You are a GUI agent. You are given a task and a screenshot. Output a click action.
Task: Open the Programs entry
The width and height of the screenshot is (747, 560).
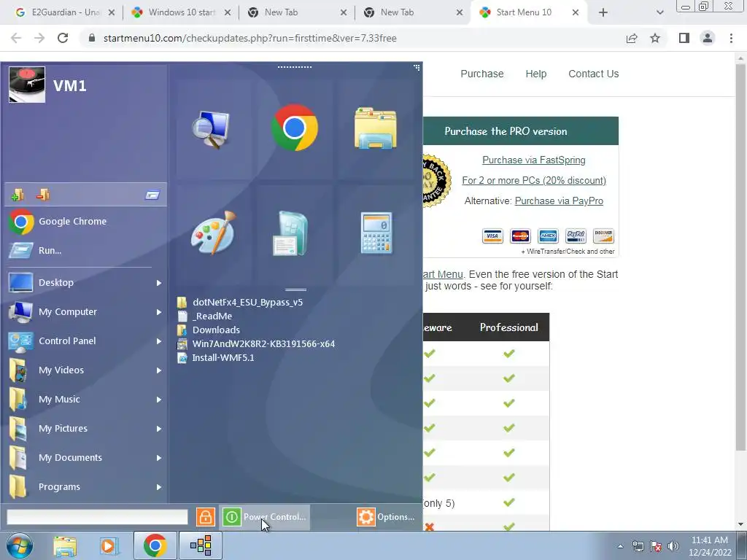click(x=59, y=486)
